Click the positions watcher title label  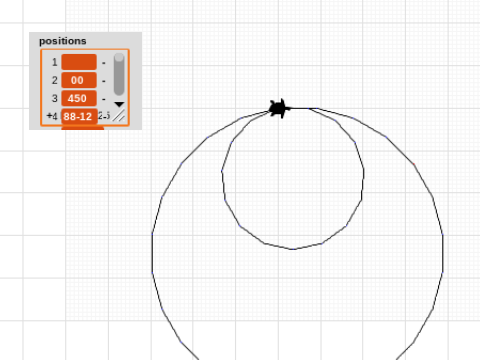click(63, 41)
